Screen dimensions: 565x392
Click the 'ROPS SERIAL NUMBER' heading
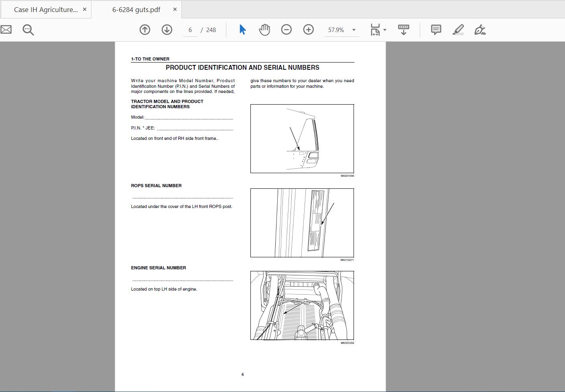pyautogui.click(x=156, y=186)
